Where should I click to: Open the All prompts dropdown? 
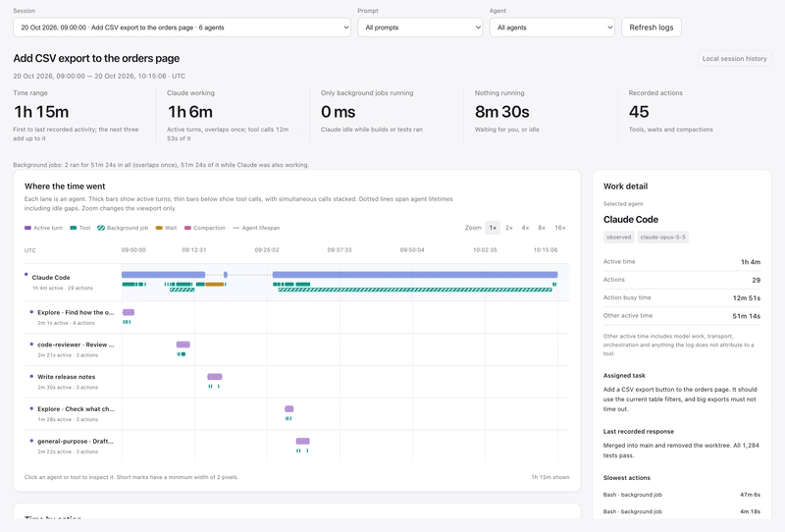click(420, 27)
